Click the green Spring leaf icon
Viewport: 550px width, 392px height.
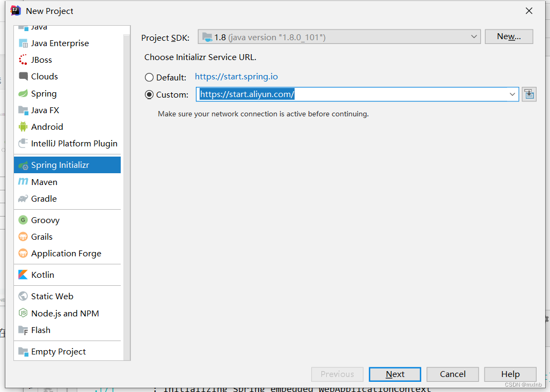tap(23, 93)
